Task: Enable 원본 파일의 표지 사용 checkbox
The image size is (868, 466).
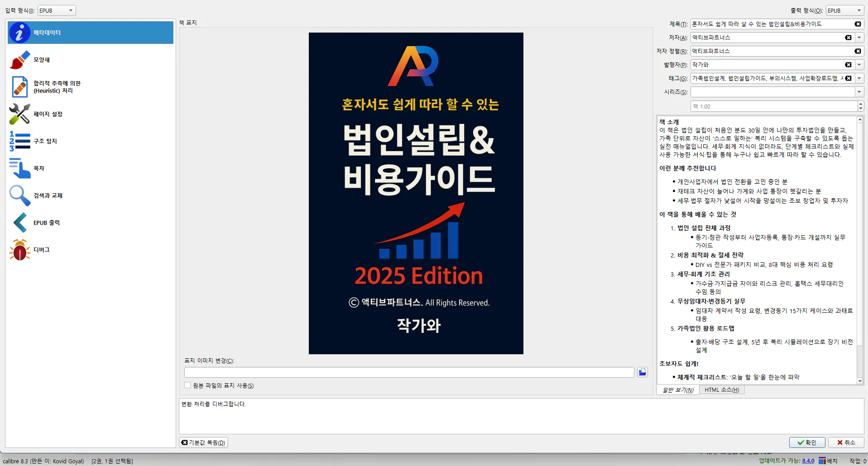Action: (187, 385)
